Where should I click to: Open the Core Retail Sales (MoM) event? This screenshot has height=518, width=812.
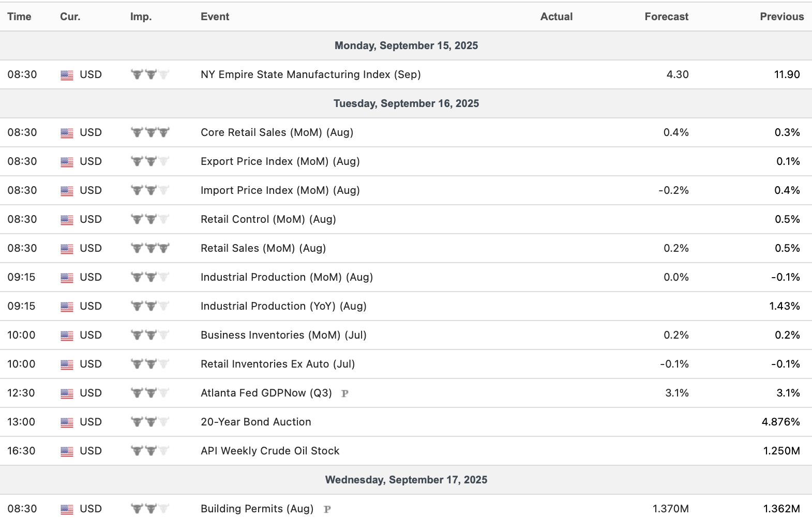277,132
